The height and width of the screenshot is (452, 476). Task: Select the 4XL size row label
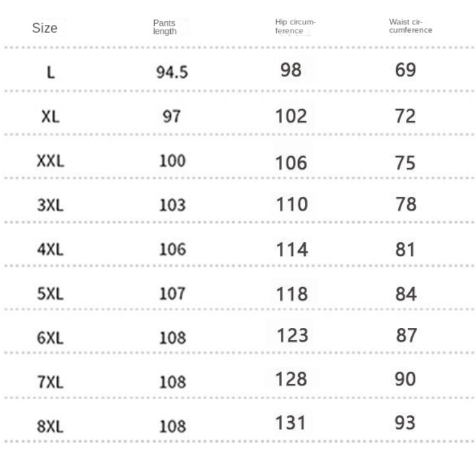coord(51,250)
